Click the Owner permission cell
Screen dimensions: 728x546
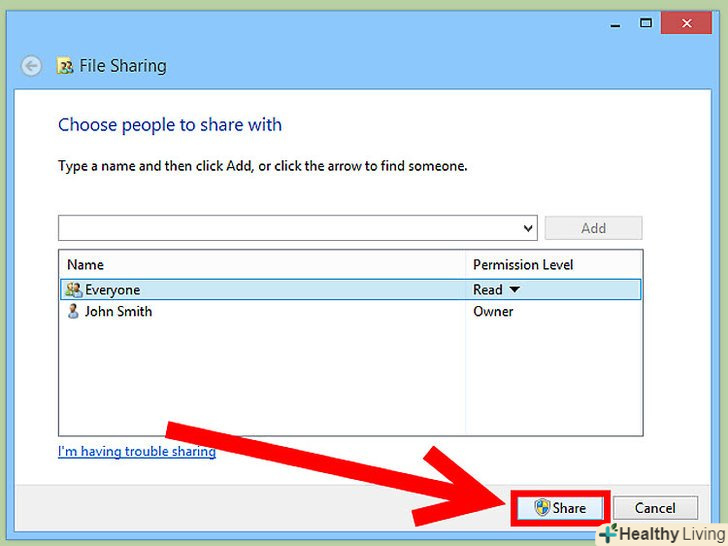coord(493,312)
